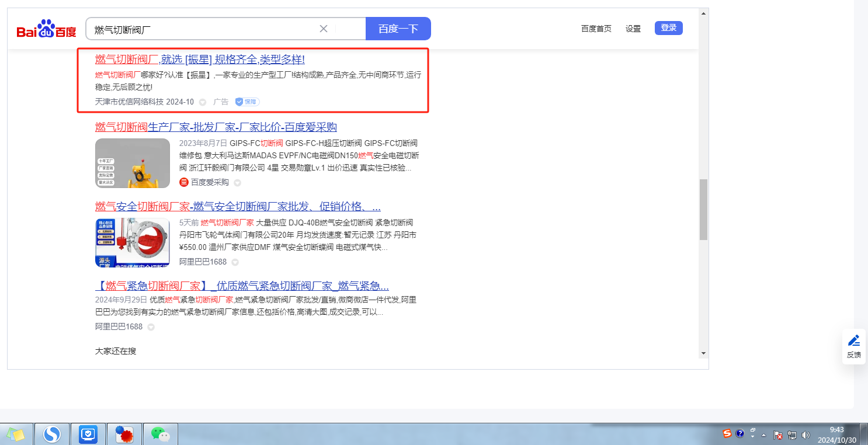
Task: Open the 百度首页 link
Action: point(596,29)
